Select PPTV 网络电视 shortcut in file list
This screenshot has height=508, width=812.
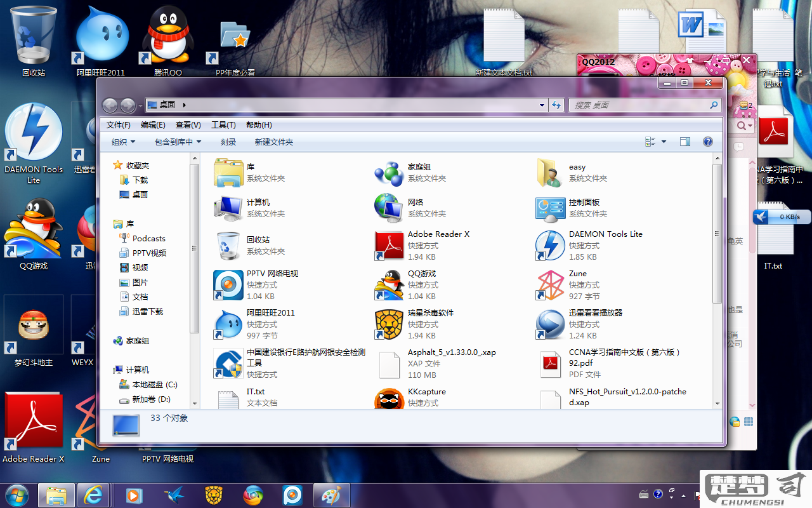point(256,285)
